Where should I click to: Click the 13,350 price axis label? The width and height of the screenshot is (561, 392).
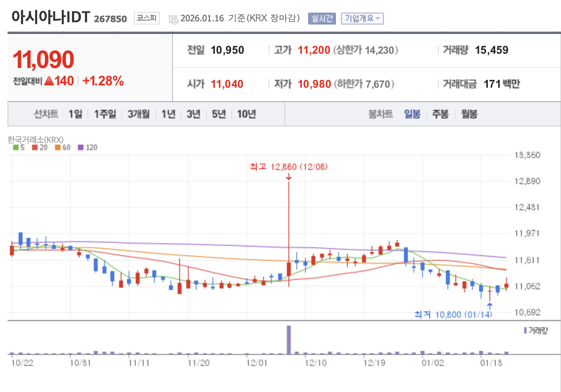(527, 155)
